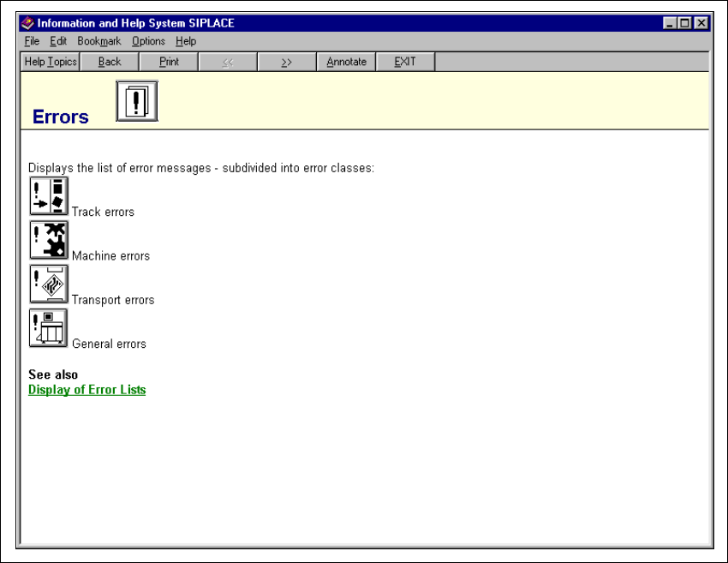Maximize the help window
728x563 pixels.
684,23
